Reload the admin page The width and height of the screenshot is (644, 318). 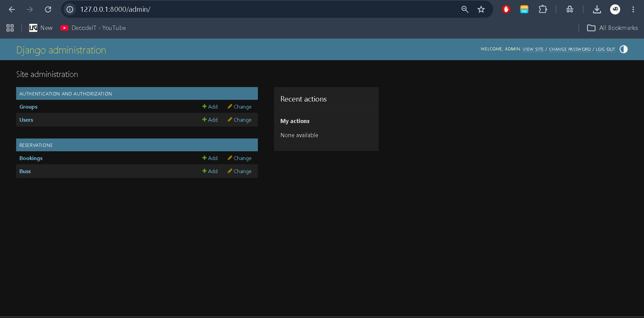(x=48, y=9)
